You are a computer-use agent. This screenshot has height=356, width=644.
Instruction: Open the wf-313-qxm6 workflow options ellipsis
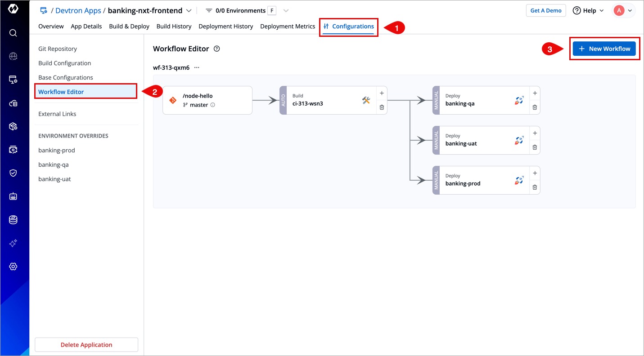click(197, 68)
